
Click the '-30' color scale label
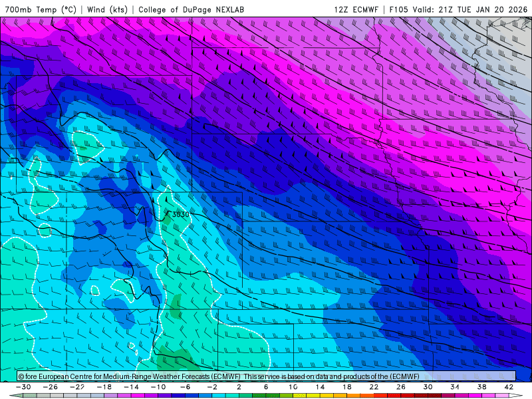pyautogui.click(x=23, y=387)
